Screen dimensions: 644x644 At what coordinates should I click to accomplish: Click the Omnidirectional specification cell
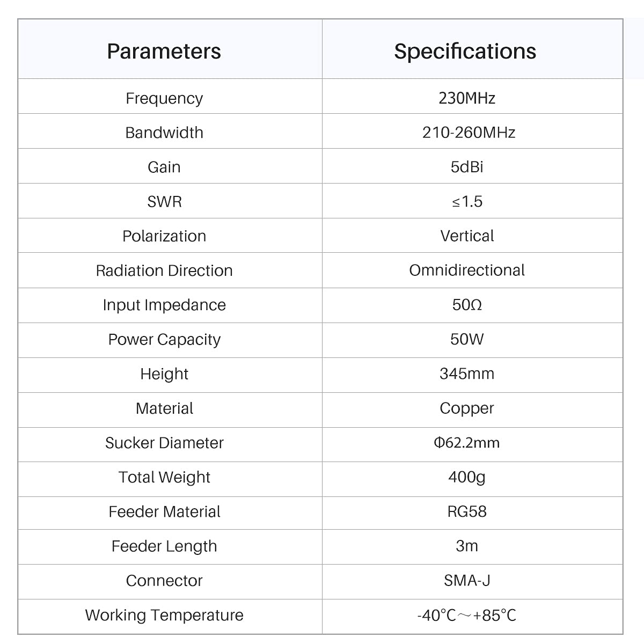[x=467, y=270]
